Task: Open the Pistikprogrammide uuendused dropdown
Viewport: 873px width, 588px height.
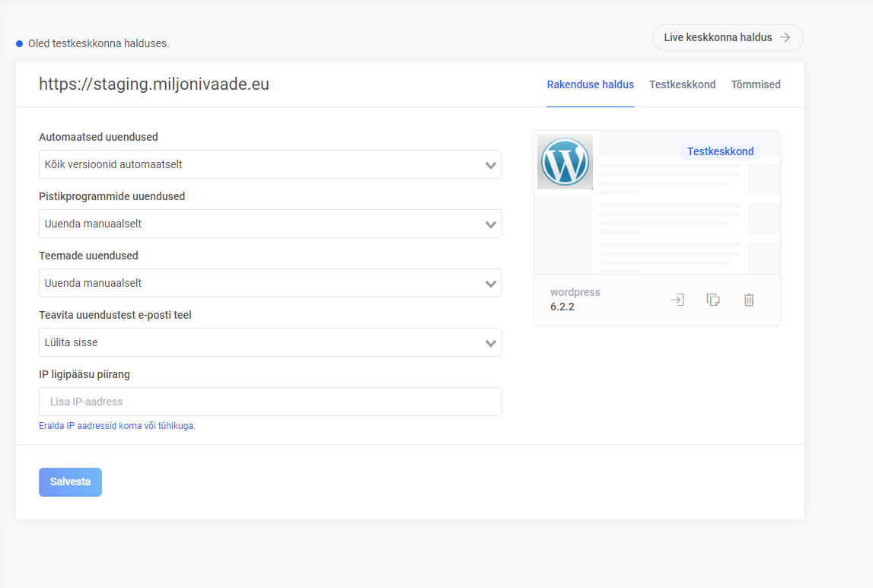Action: 269,224
